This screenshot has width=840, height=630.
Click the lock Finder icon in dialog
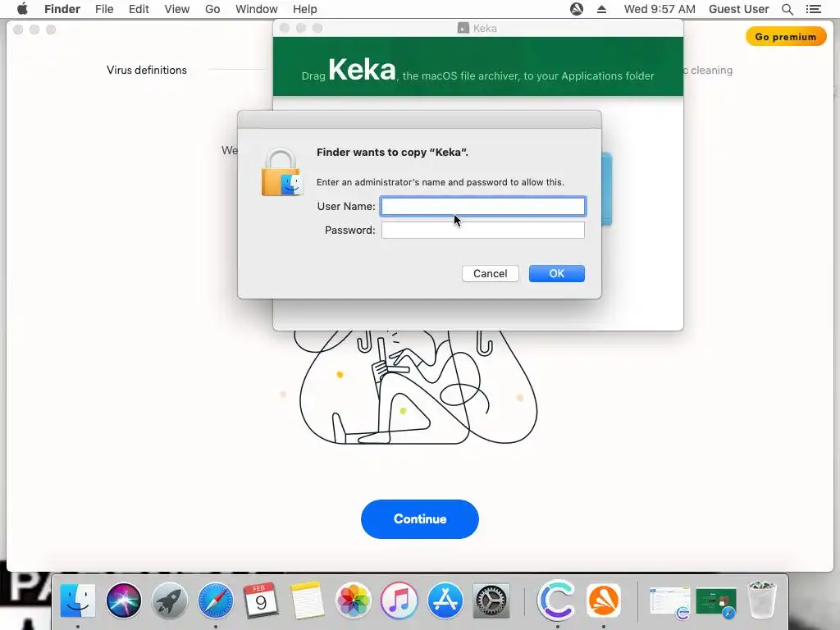click(x=282, y=172)
